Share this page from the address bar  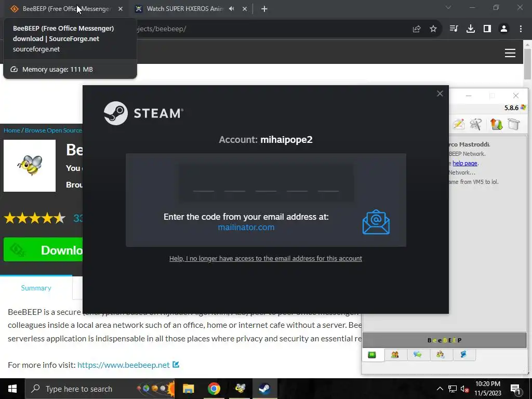417,29
